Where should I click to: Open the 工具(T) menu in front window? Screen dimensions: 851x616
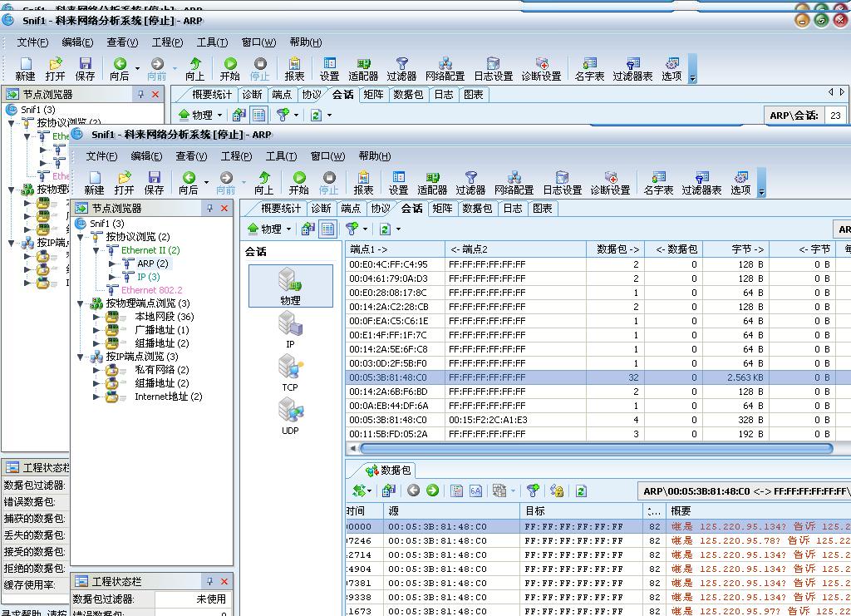(281, 155)
